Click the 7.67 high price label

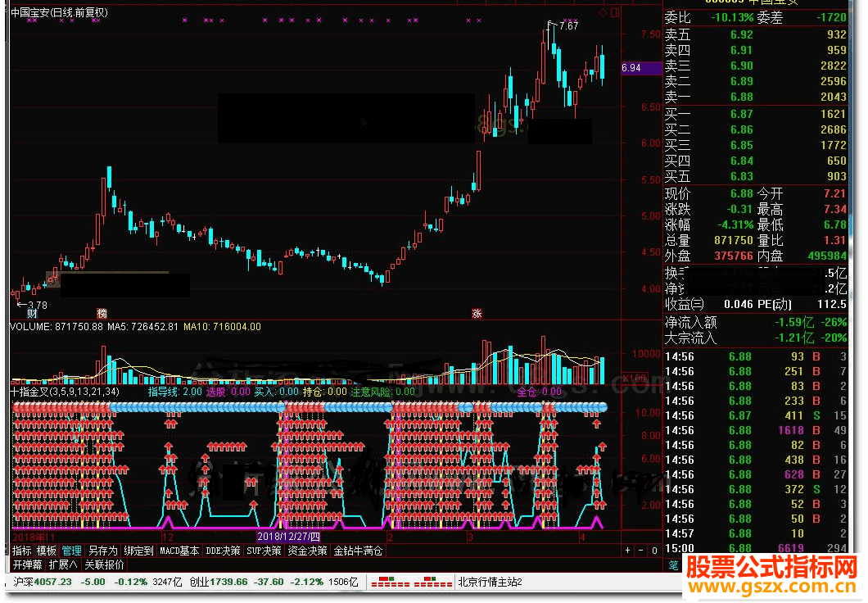(568, 25)
